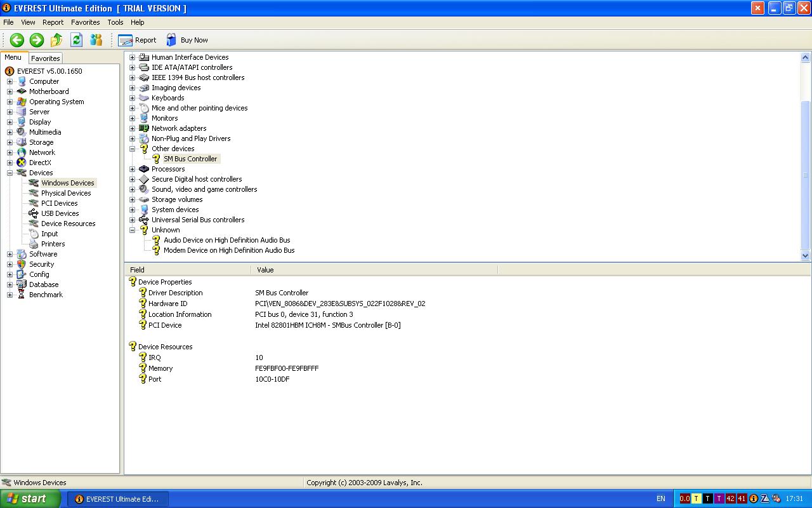The image size is (812, 508).
Task: Click the EVEREST Ultimate Edition taskbar button
Action: [119, 499]
